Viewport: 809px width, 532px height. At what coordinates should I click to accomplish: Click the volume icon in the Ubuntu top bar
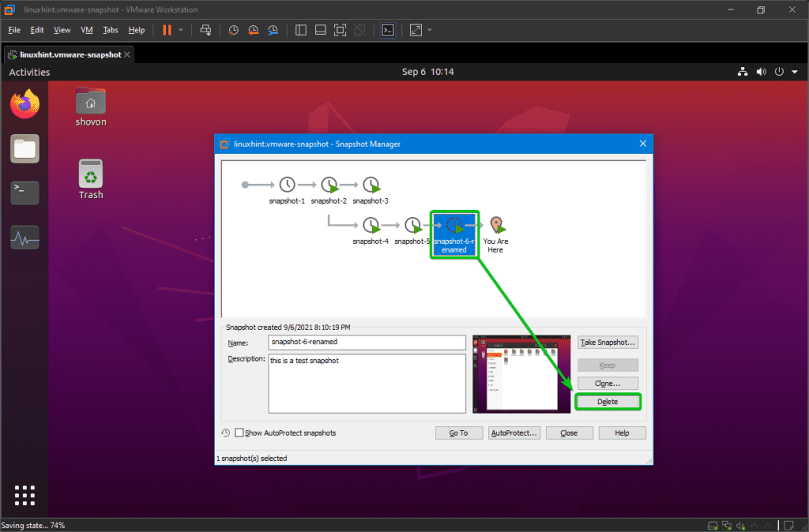click(x=761, y=72)
